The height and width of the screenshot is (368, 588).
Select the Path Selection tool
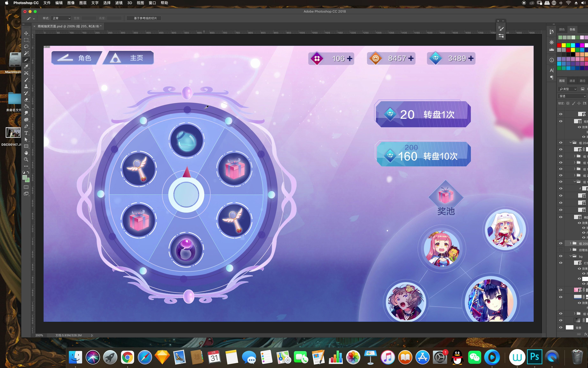click(26, 139)
